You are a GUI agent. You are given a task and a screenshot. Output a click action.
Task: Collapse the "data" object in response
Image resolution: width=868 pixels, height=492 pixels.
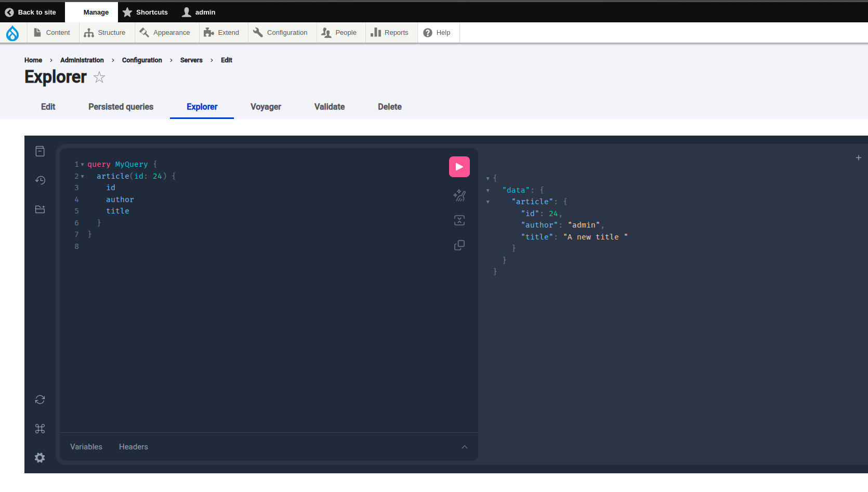(488, 191)
